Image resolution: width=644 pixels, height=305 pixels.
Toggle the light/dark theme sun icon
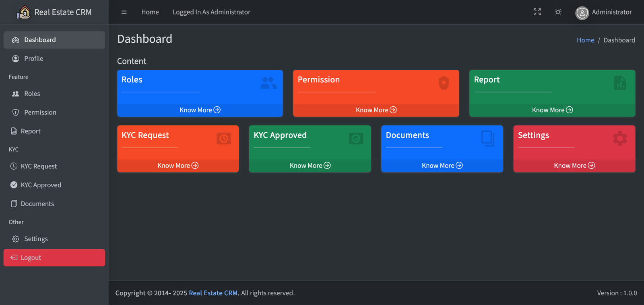pos(558,12)
